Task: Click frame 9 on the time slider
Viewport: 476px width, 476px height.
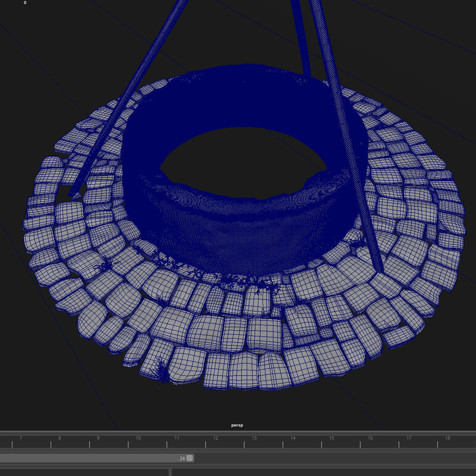Action: tap(98, 438)
